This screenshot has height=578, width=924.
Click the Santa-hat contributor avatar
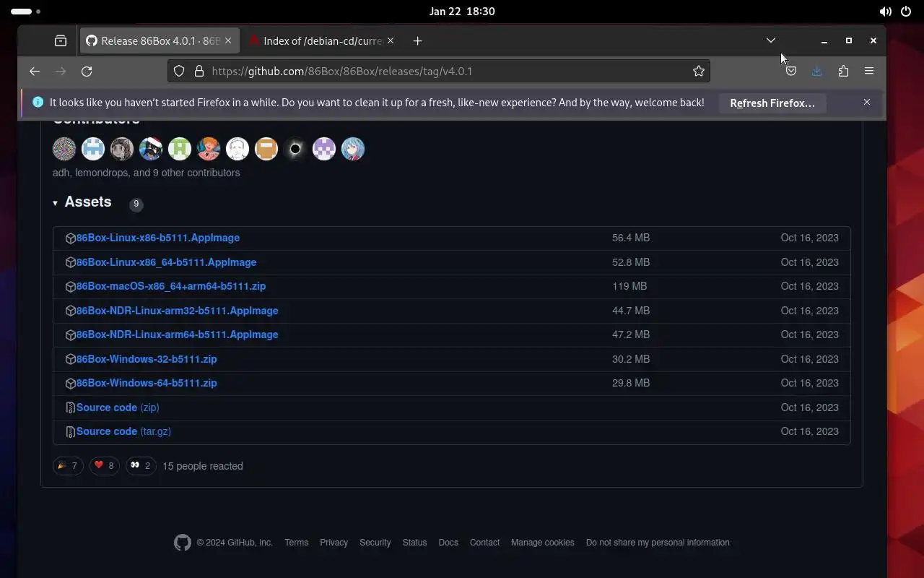[151, 149]
